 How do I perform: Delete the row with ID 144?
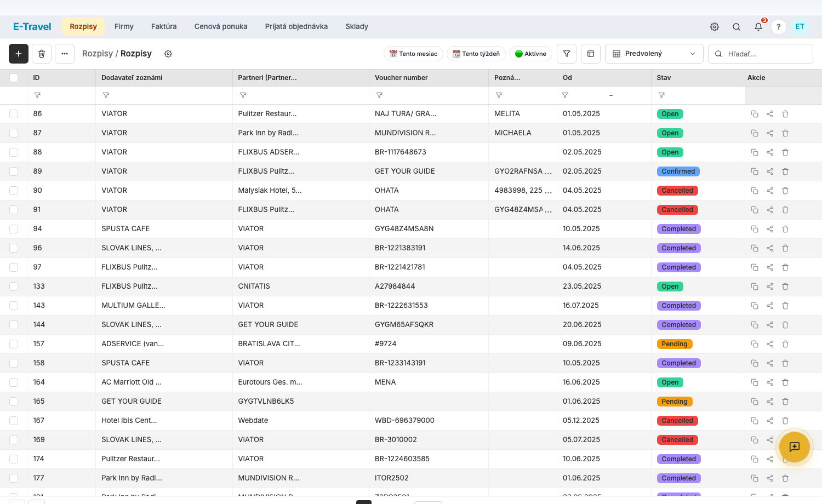(x=785, y=325)
